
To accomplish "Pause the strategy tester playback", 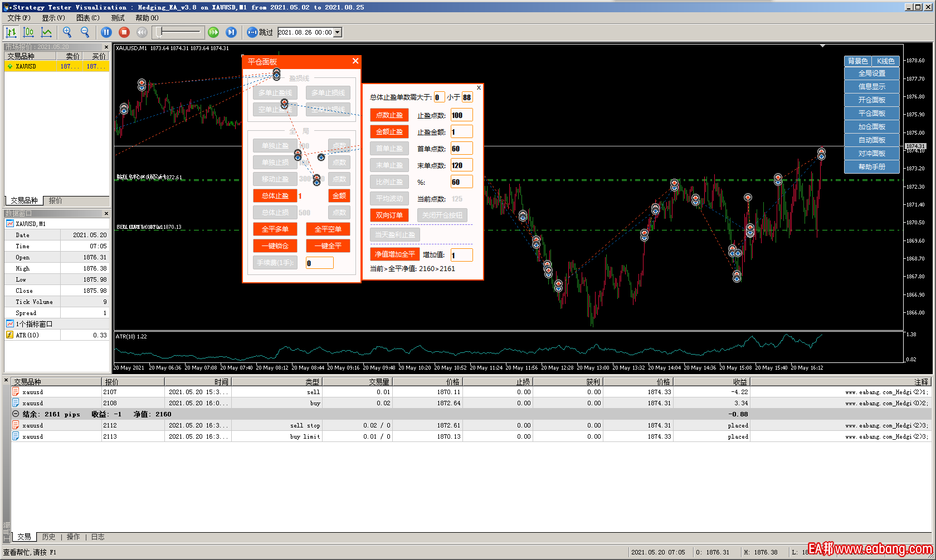I will pos(106,32).
